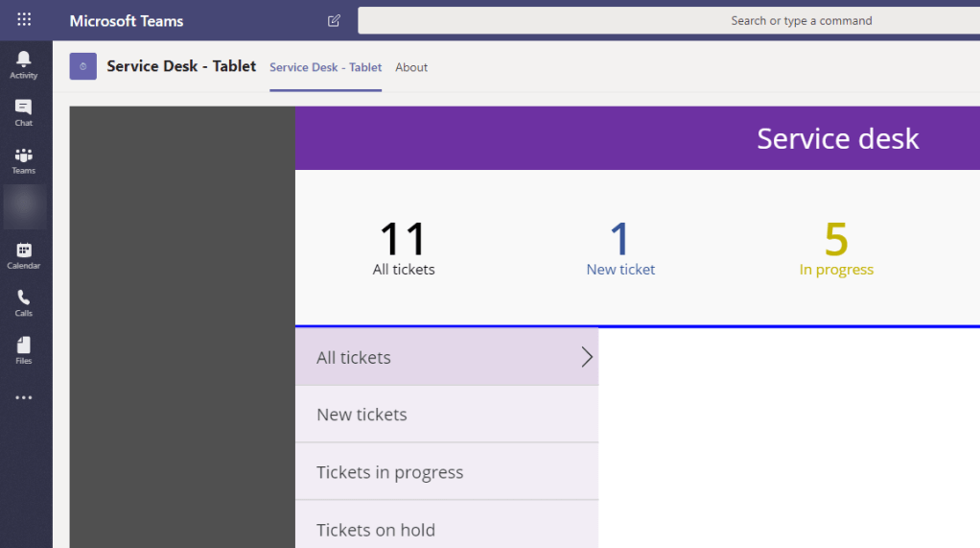Switch to the About tab
This screenshot has height=548, width=980.
(x=411, y=67)
